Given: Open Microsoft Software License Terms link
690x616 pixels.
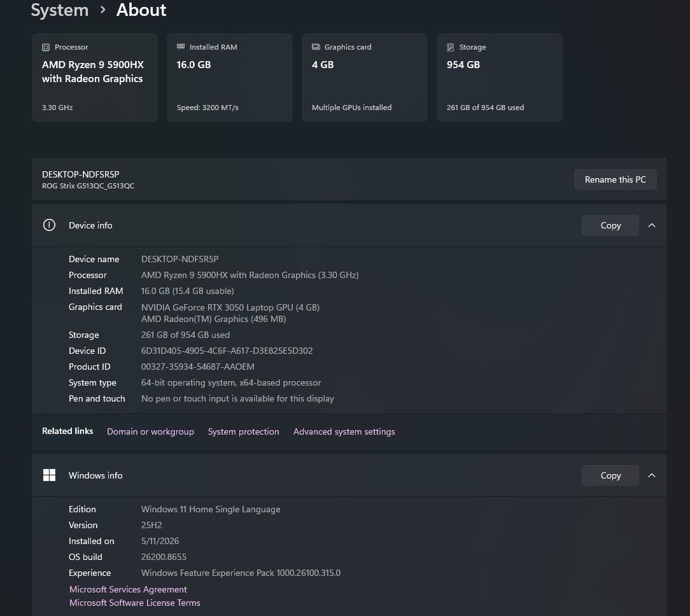Looking at the screenshot, I should coord(135,603).
